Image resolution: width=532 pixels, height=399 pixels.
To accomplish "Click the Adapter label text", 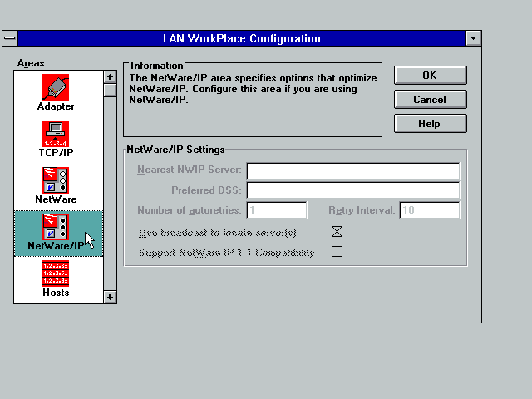I will click(56, 106).
